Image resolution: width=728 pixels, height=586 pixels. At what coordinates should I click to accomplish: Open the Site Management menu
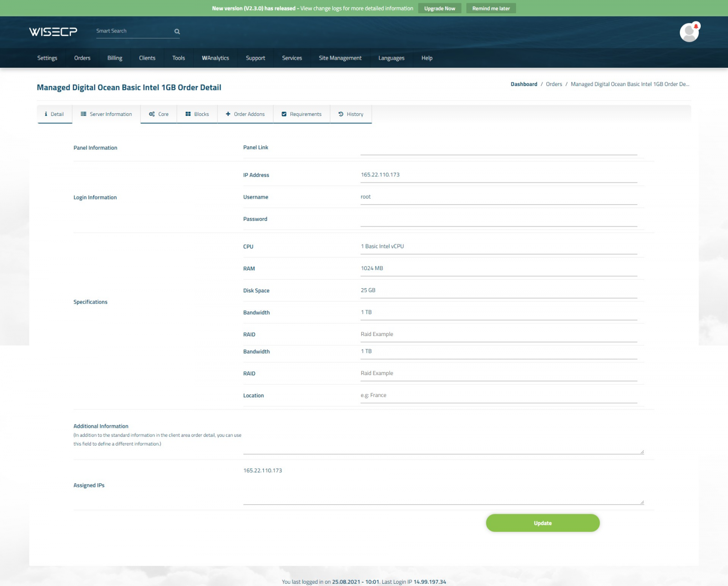pos(340,58)
